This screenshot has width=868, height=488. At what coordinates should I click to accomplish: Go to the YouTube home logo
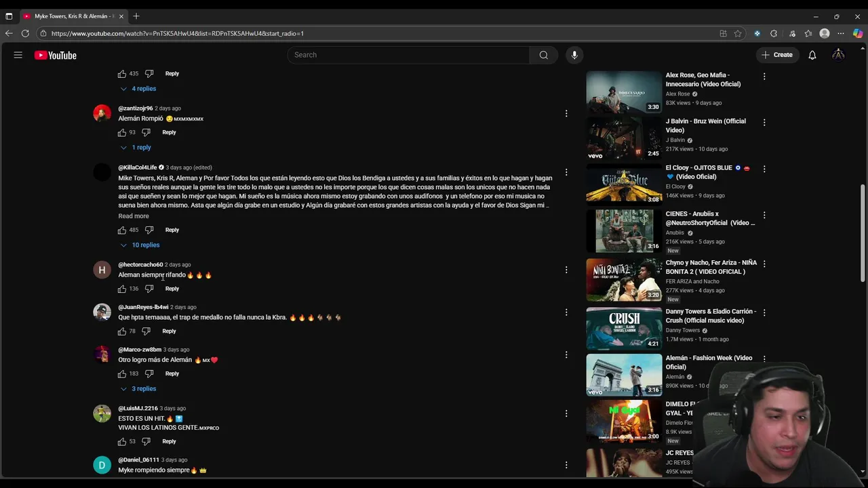(x=56, y=55)
